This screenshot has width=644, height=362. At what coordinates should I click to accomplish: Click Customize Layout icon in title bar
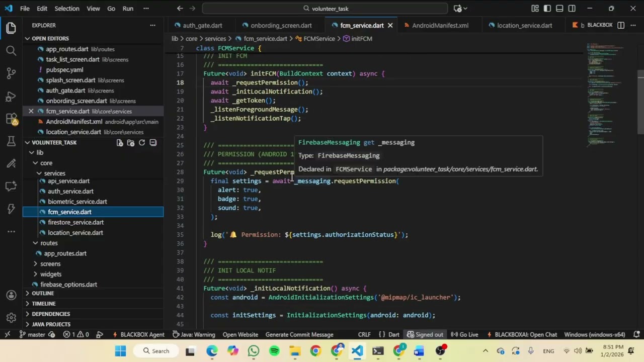pyautogui.click(x=535, y=9)
